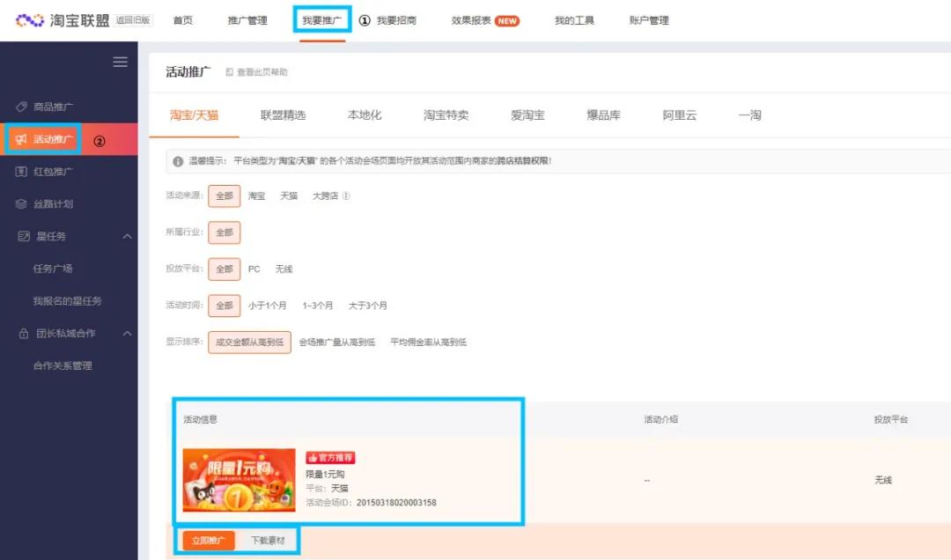Filter 活动时间 by 小于1个月
The image size is (951, 560).
pos(268,306)
